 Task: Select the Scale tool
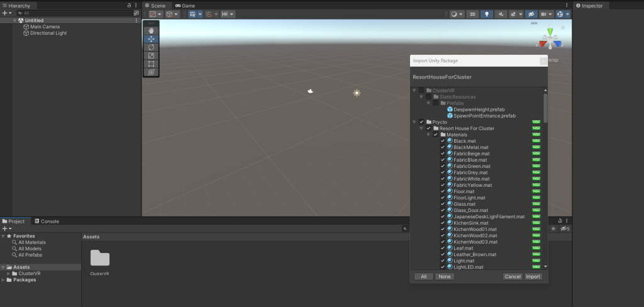click(151, 55)
